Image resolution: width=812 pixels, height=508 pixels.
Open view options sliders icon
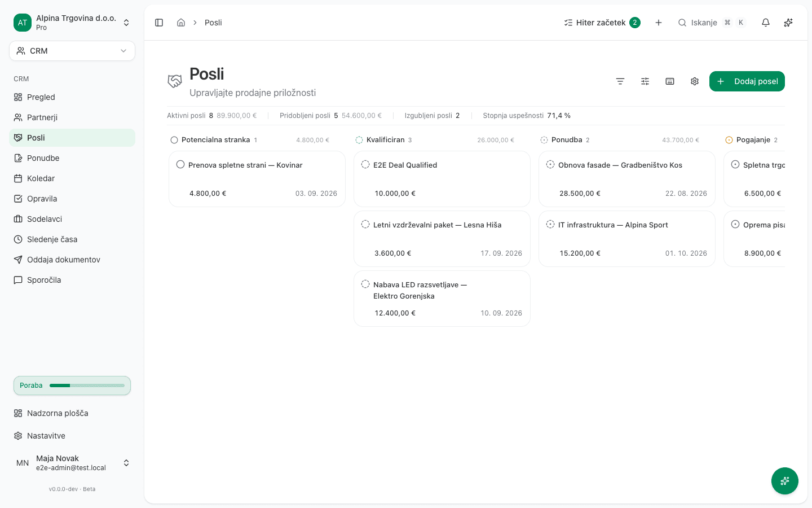[645, 81]
